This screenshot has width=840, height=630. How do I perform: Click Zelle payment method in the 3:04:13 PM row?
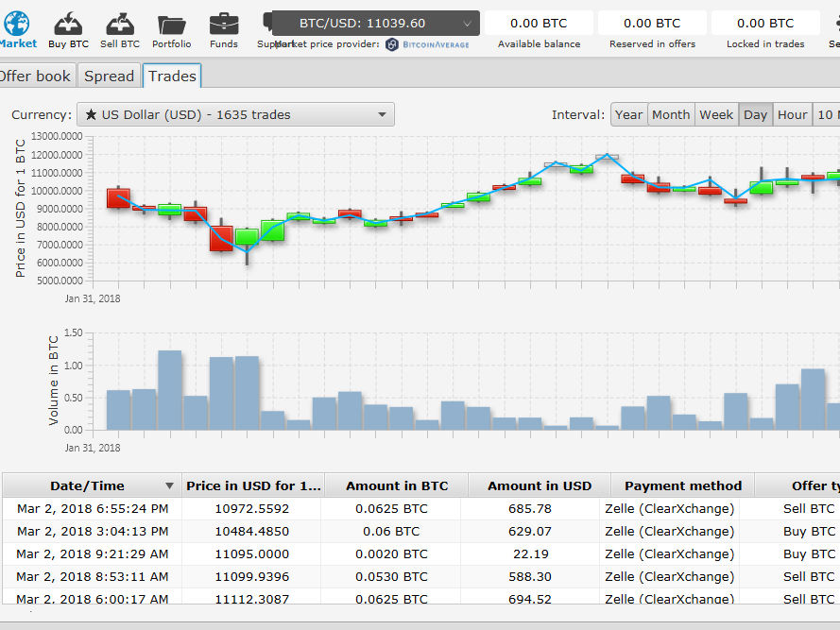tap(670, 532)
